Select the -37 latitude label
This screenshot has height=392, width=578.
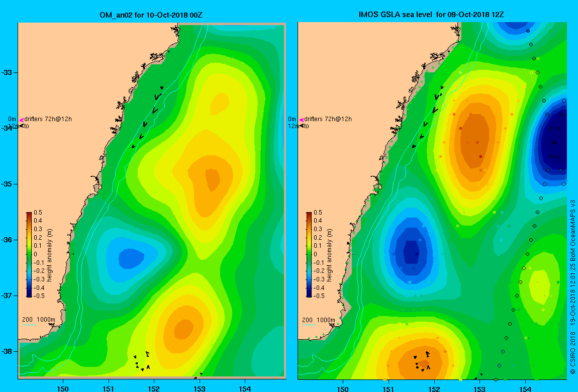tap(7, 296)
